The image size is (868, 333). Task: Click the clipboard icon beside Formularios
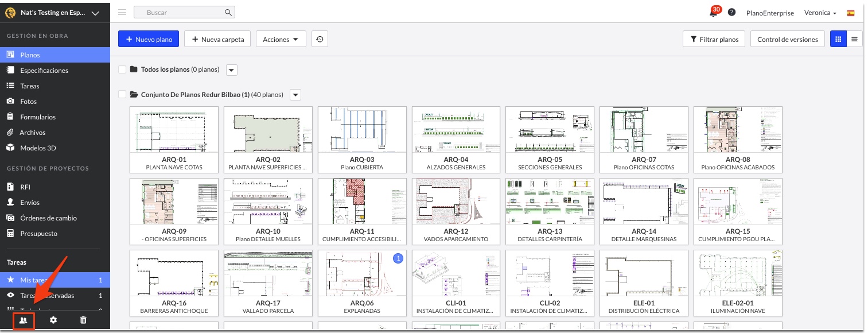click(x=10, y=117)
